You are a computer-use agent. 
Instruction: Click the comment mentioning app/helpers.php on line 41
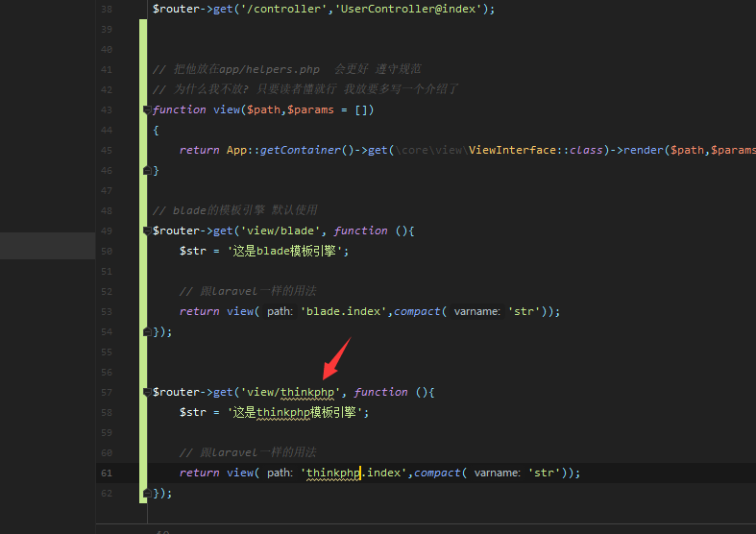pyautogui.click(x=286, y=69)
